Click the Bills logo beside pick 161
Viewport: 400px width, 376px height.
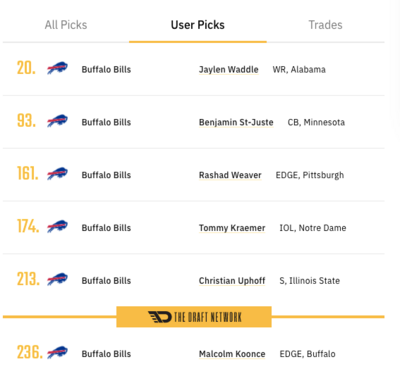pos(57,173)
